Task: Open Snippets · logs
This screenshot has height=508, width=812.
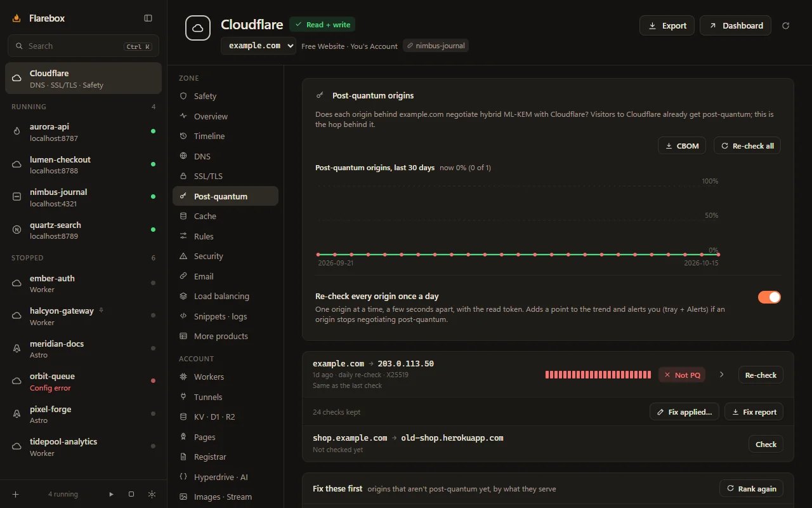Action: pyautogui.click(x=225, y=316)
